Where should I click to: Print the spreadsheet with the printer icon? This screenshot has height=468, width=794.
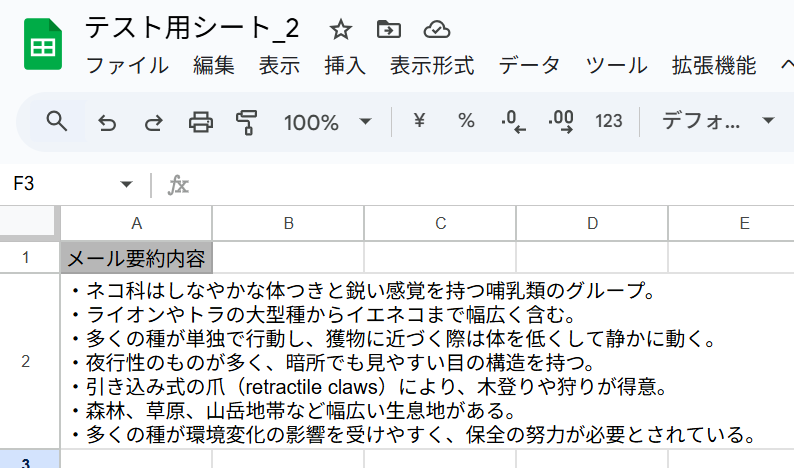(x=201, y=122)
